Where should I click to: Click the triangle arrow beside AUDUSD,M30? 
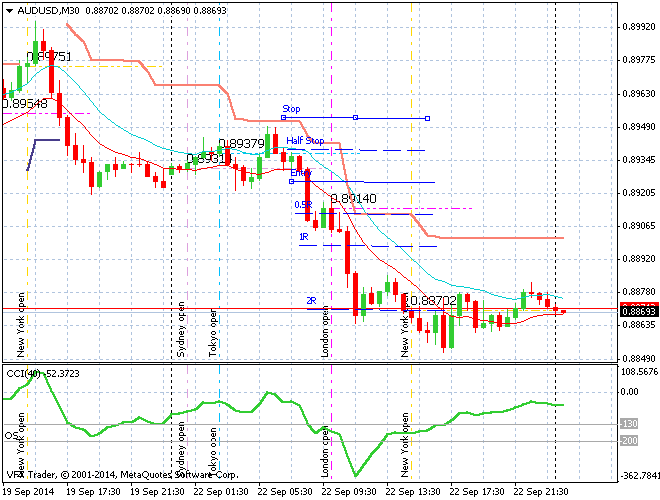click(7, 10)
